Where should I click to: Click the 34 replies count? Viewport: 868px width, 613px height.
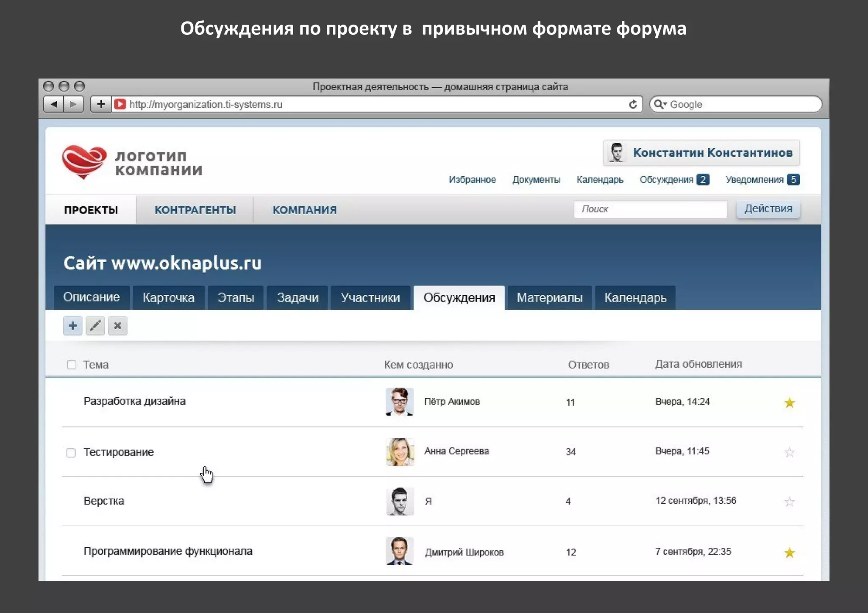570,452
